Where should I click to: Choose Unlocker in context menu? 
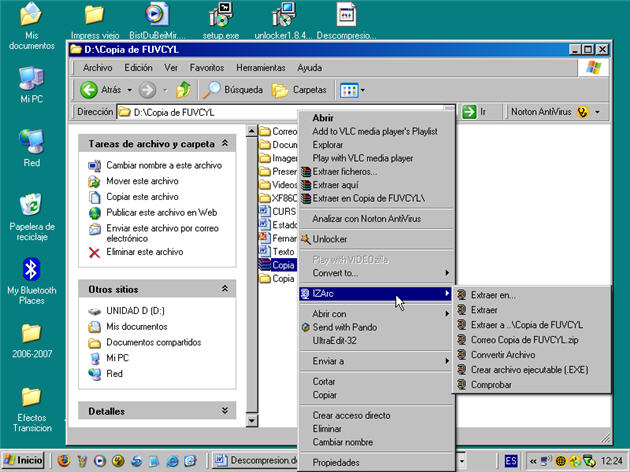coord(330,239)
